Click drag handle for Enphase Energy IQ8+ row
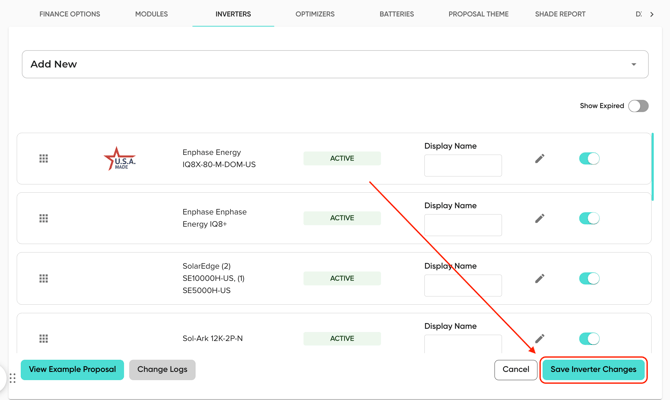Image resolution: width=670 pixels, height=400 pixels. [43, 218]
